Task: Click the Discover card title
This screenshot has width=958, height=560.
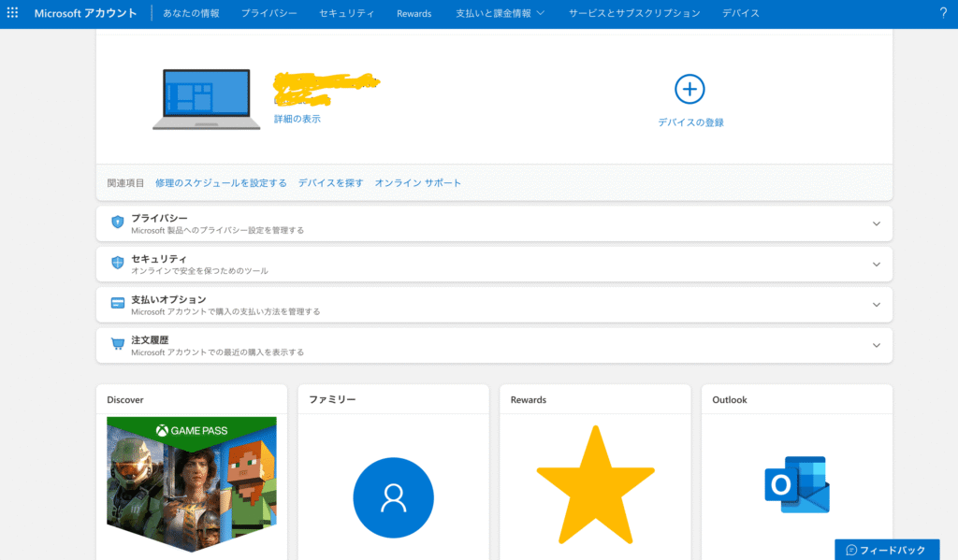Action: tap(125, 400)
